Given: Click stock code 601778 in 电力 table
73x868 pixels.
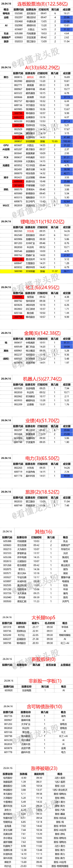Looking at the screenshot, I should click(18, 476).
